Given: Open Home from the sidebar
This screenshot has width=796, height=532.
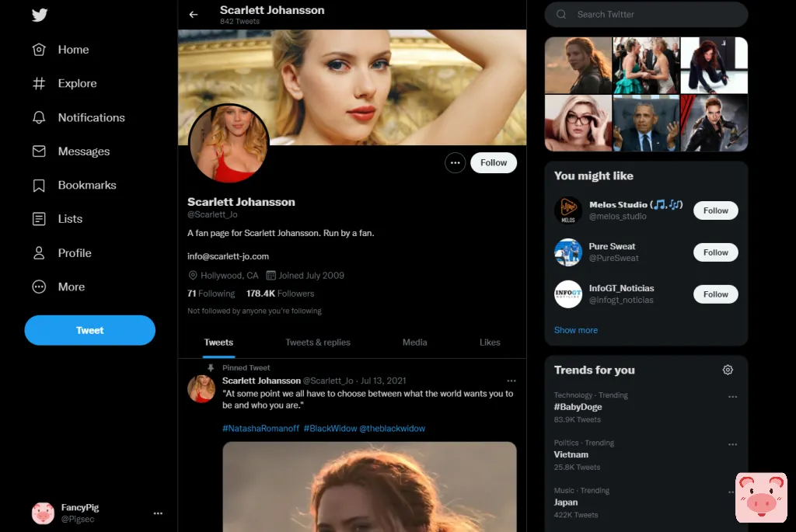Looking at the screenshot, I should click(61, 50).
